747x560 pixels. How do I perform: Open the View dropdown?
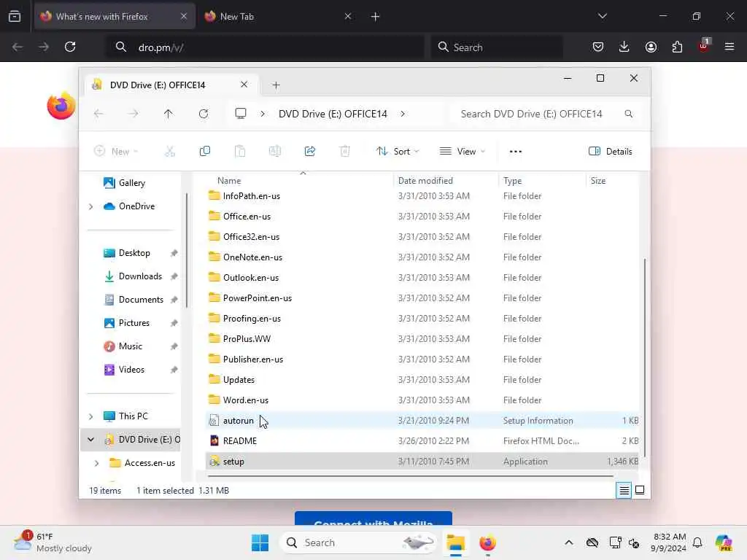462,152
